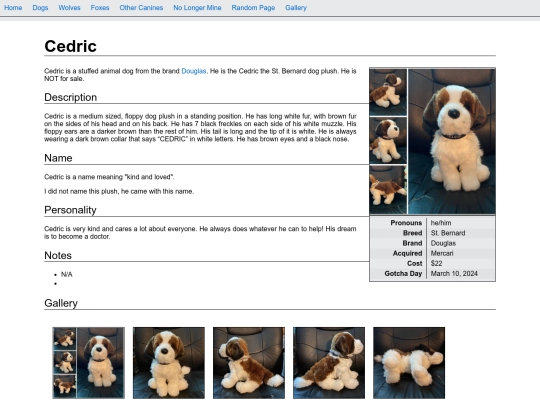Click the Breed label in infobox
This screenshot has height=405, width=540.
click(x=413, y=233)
